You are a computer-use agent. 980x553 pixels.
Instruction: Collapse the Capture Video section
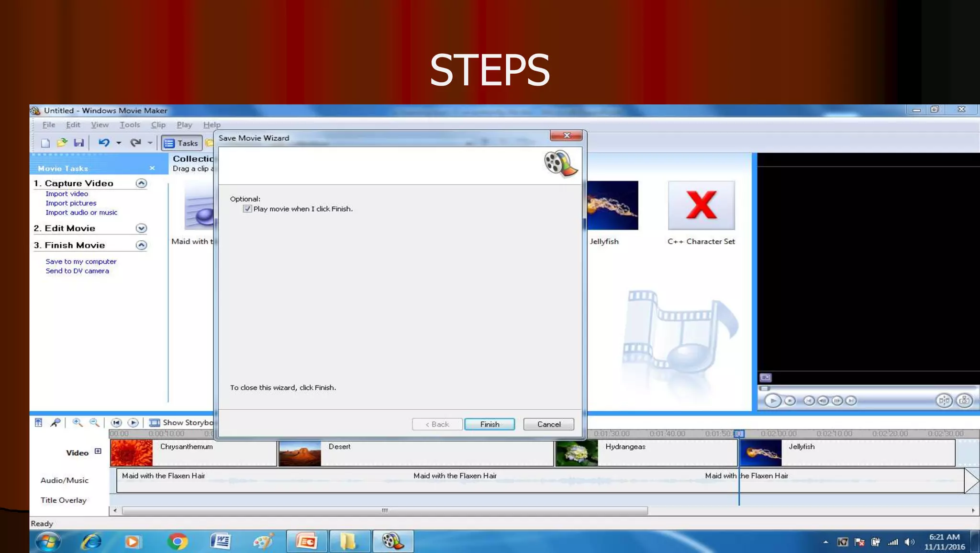tap(141, 183)
